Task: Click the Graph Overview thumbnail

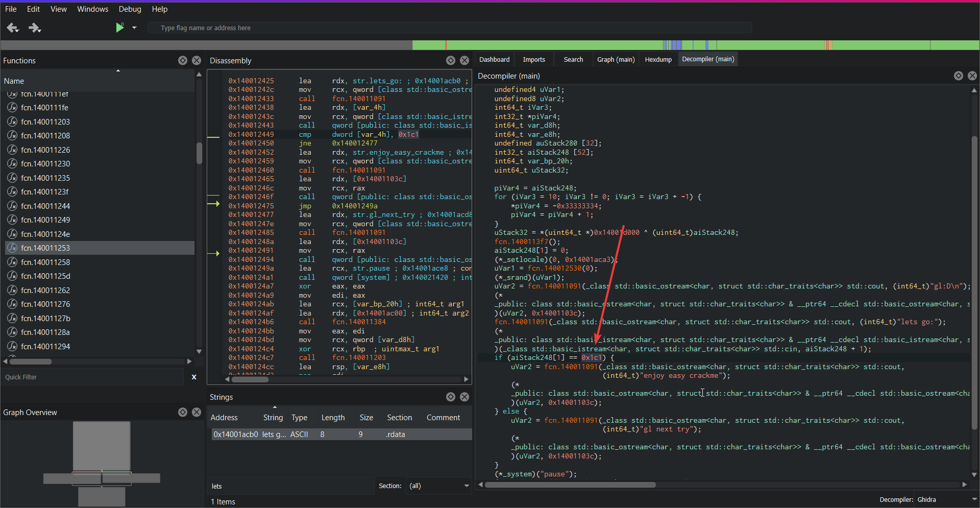Action: pos(102,464)
